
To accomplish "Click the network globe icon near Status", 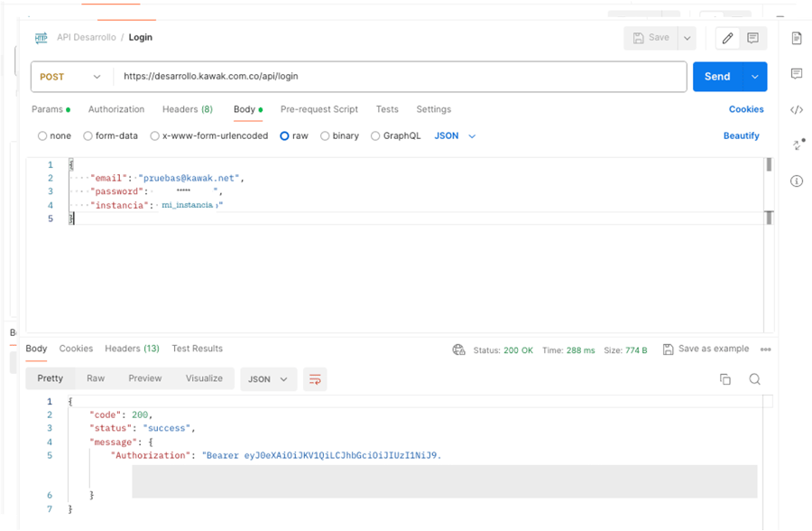I will tap(458, 349).
